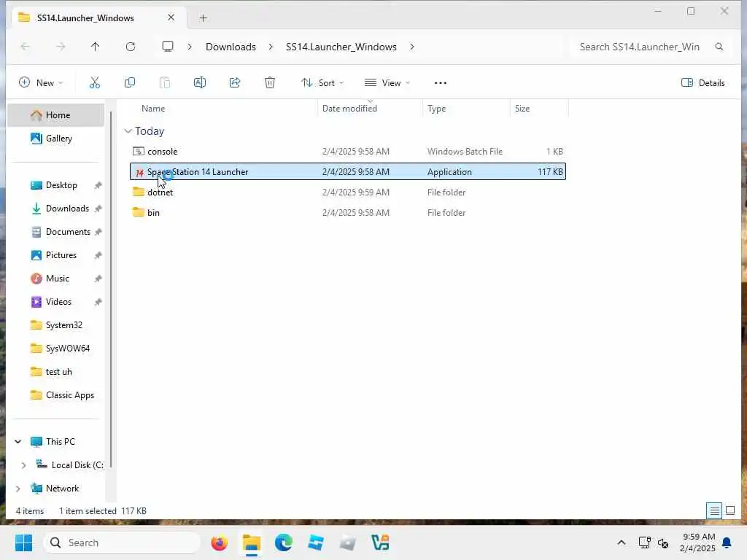Click the Share icon in toolbar
This screenshot has height=560, width=747.
(x=235, y=83)
